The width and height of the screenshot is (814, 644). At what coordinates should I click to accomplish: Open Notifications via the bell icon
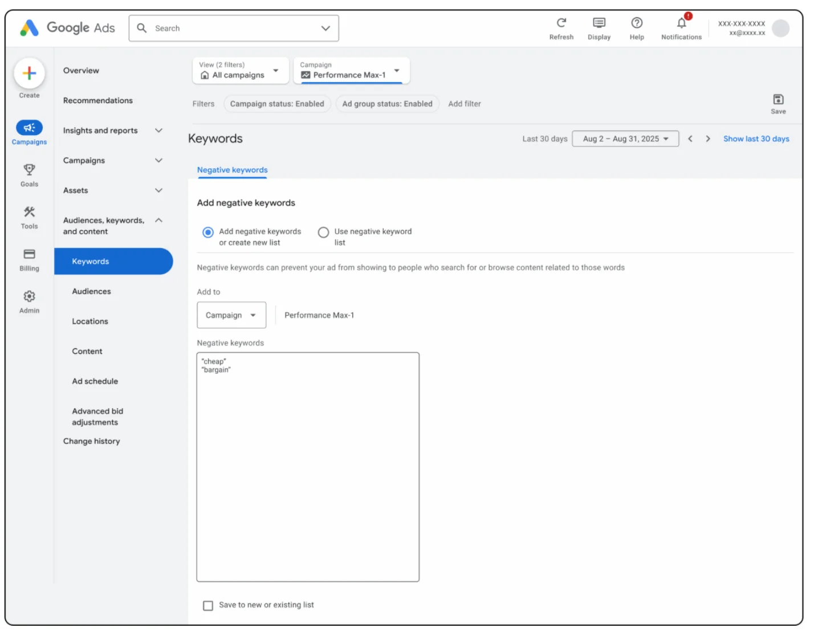[x=681, y=24]
